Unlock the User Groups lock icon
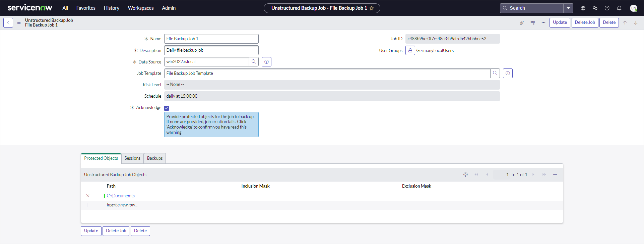This screenshot has width=644, height=244. 410,50
